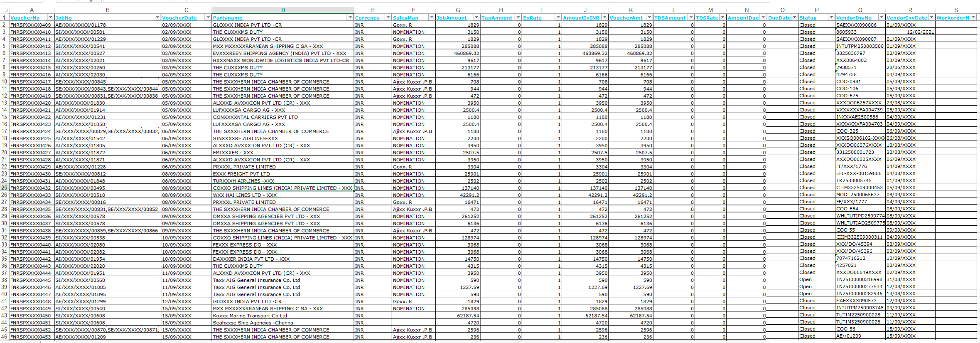Expand the Status filter dropdown
The width and height of the screenshot is (980, 343).
(x=831, y=17)
